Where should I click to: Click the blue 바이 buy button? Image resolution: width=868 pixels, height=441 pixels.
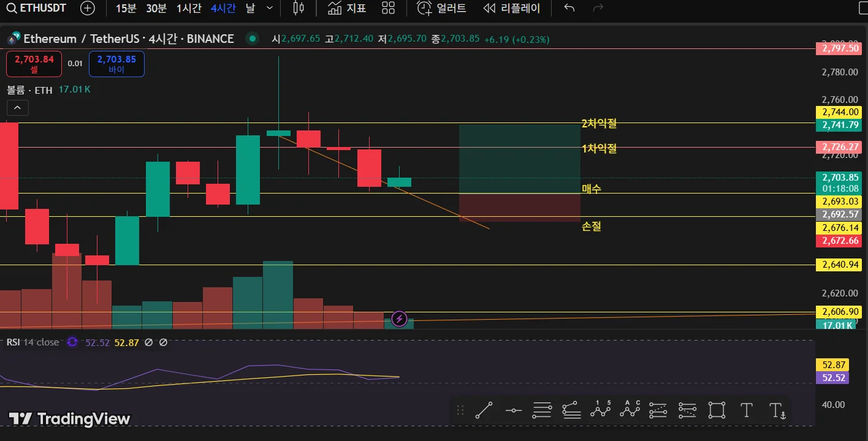tap(116, 64)
